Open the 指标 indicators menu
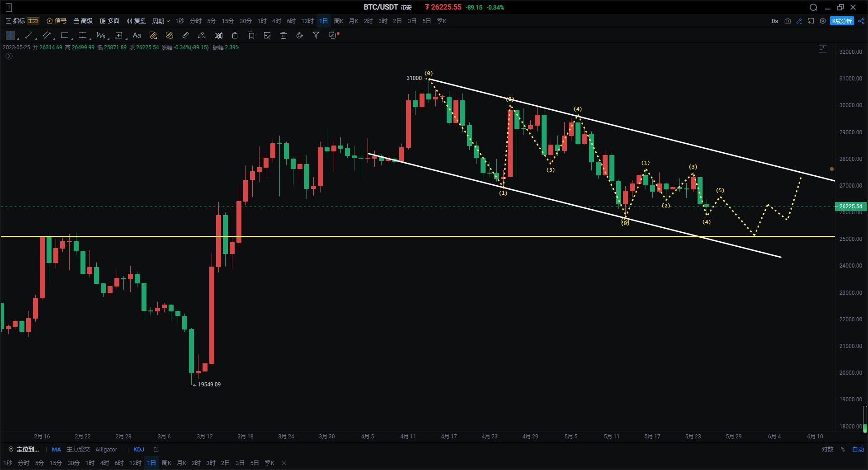Viewport: 868px width, 470px height. [x=15, y=21]
